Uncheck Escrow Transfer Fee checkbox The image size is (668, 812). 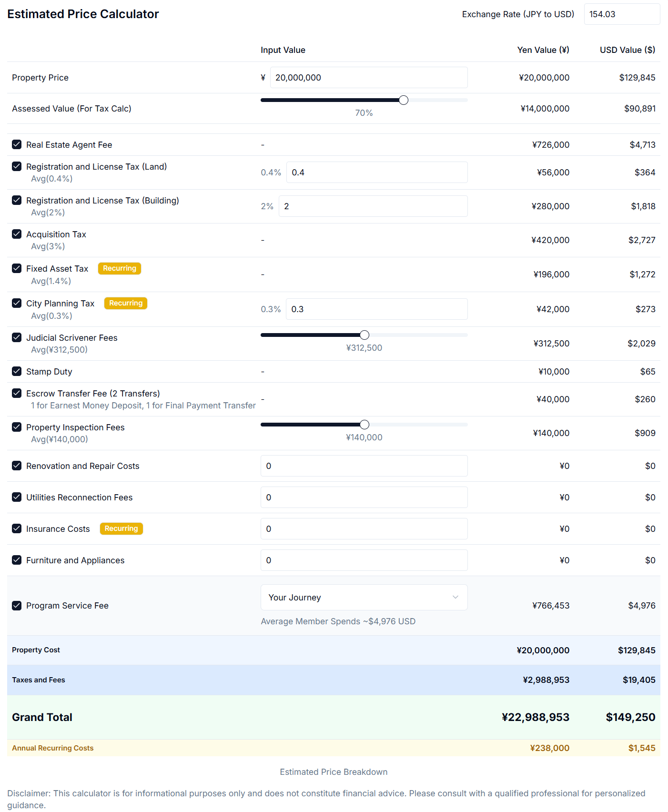tap(17, 393)
